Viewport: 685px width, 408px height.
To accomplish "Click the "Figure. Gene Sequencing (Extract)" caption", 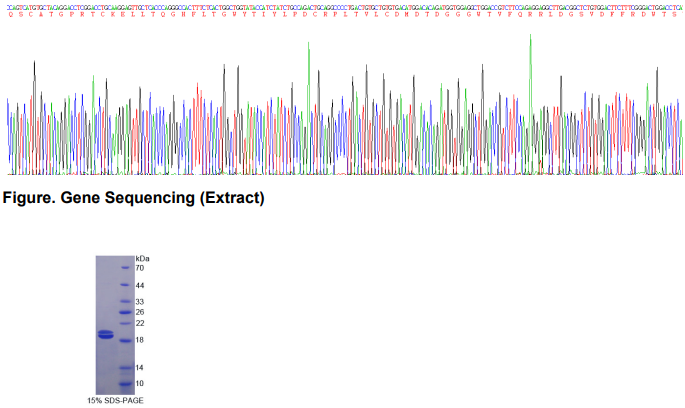I will [134, 198].
